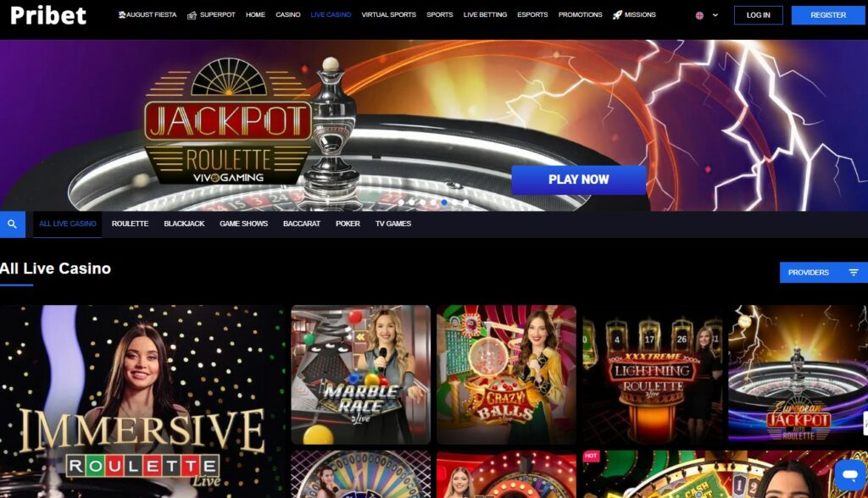Click the Register button
Image resolution: width=868 pixels, height=498 pixels.
(828, 15)
